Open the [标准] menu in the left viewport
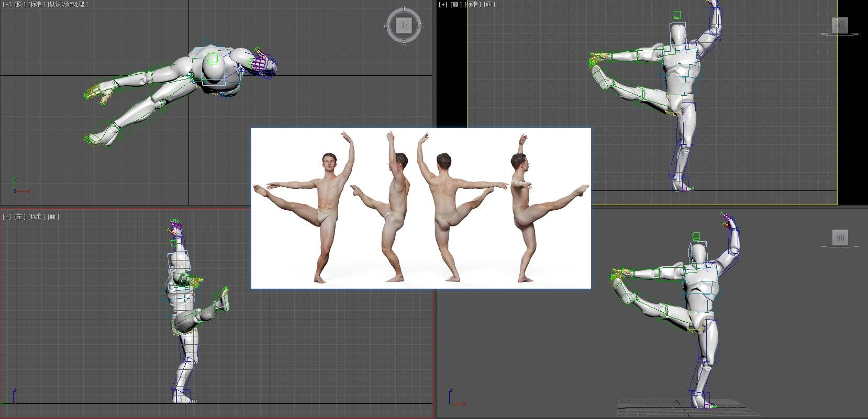 [x=36, y=217]
